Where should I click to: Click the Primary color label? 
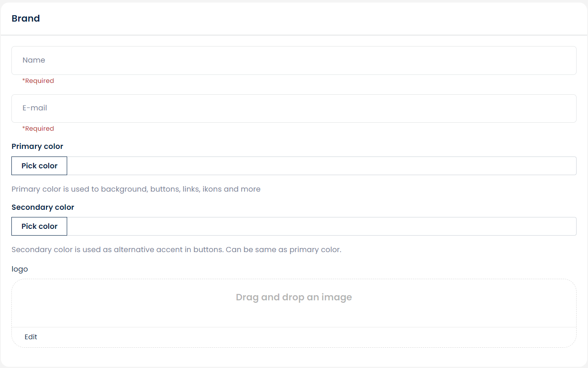37,146
